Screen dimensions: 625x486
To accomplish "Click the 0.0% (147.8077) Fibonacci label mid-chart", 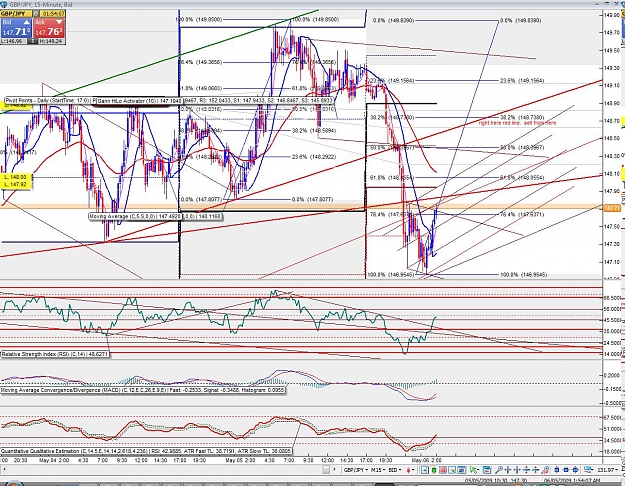I will [x=312, y=199].
